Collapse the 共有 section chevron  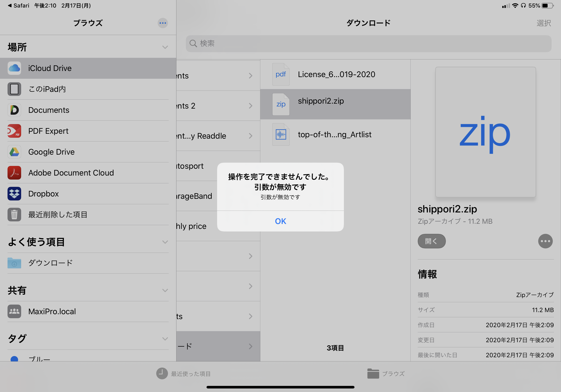coord(165,290)
